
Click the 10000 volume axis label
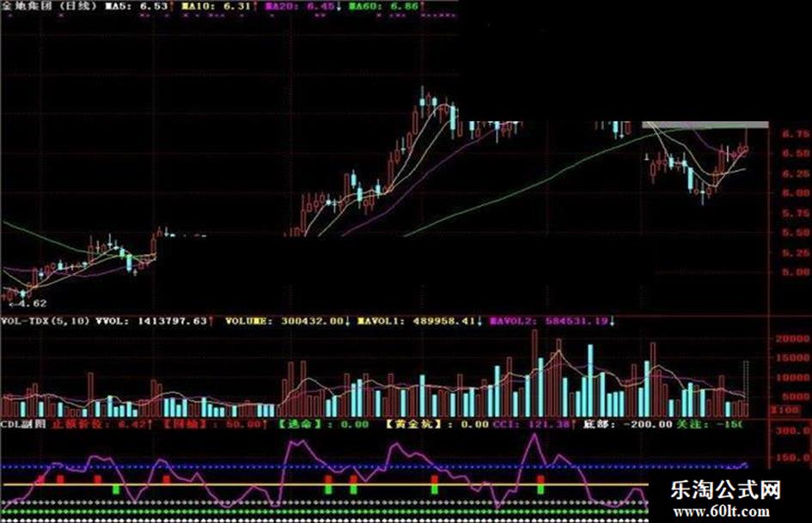click(792, 378)
